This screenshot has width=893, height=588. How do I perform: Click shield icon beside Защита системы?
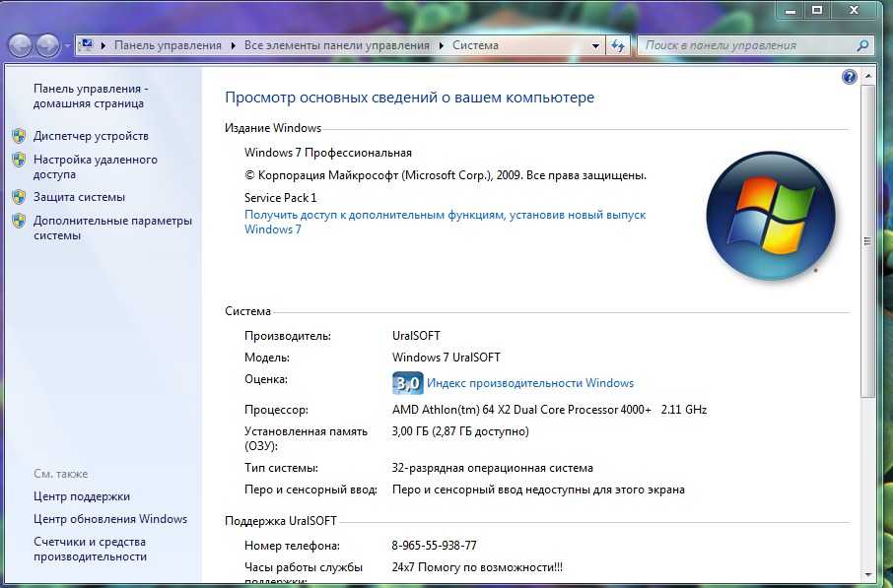coord(19,197)
